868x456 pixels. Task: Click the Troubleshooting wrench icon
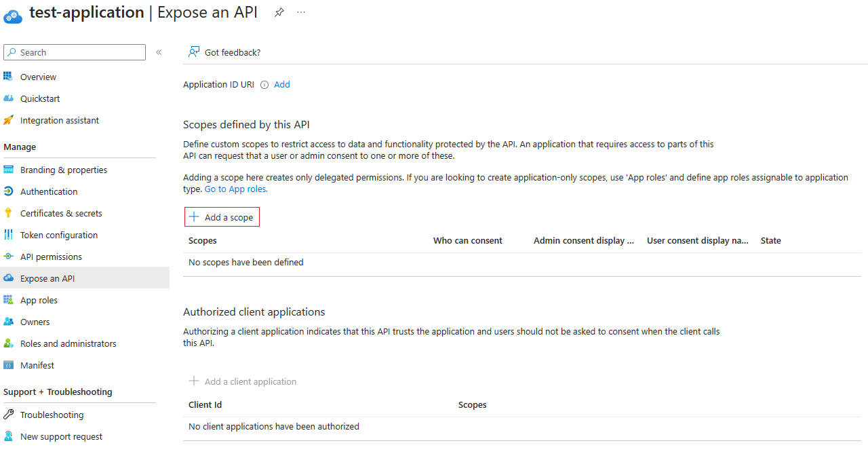click(x=8, y=415)
